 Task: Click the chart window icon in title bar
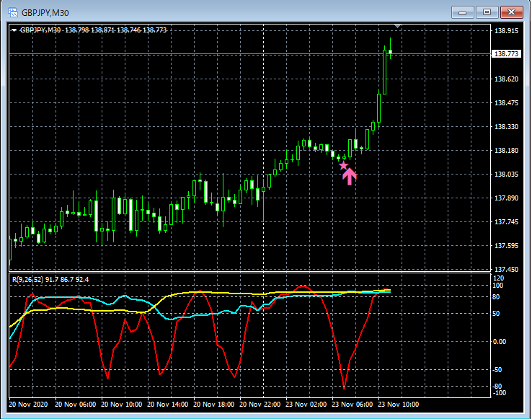point(13,12)
